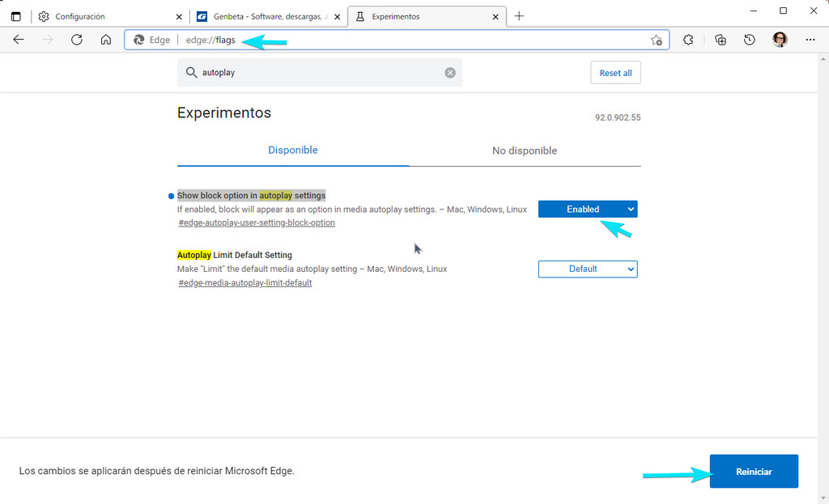Open the home page icon

105,39
